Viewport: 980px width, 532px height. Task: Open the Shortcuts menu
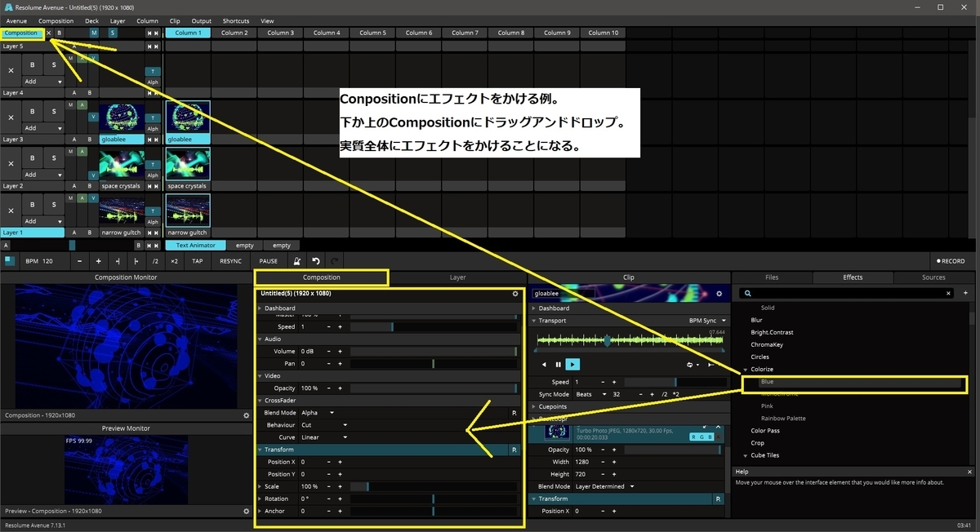point(236,21)
